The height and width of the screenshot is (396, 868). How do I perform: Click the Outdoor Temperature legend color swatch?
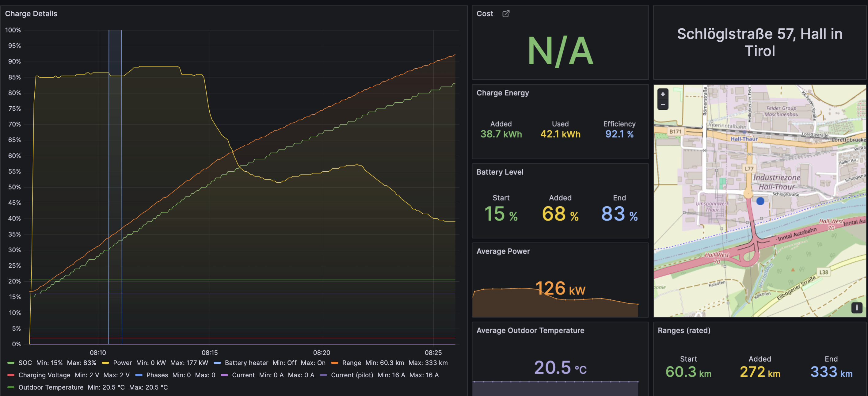11,387
